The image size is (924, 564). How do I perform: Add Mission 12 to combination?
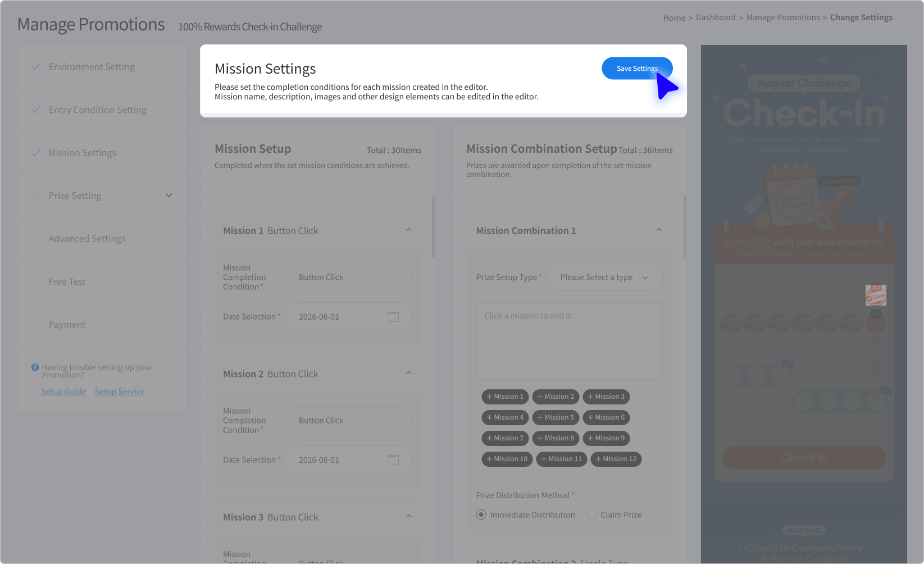[616, 459]
